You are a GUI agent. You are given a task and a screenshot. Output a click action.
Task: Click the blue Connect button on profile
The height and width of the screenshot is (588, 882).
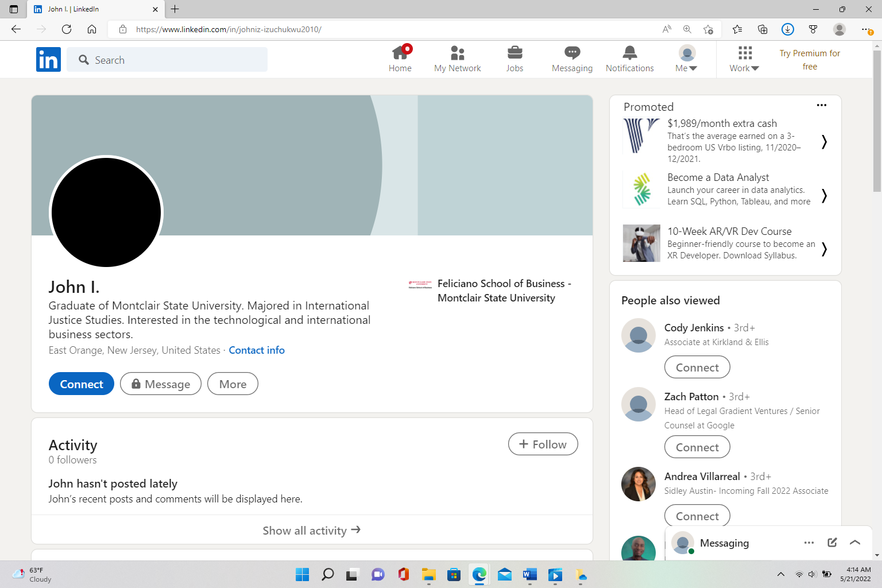(x=82, y=384)
